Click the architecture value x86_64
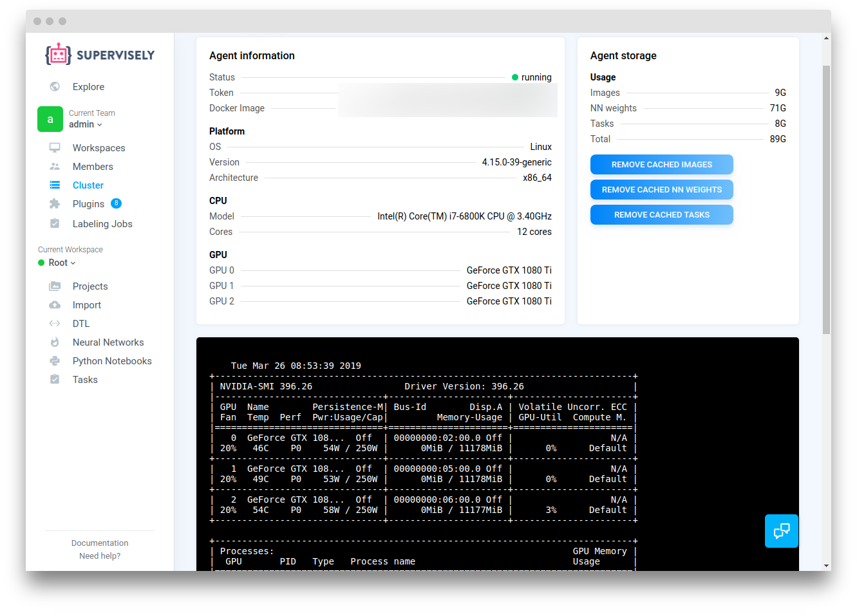 [537, 178]
